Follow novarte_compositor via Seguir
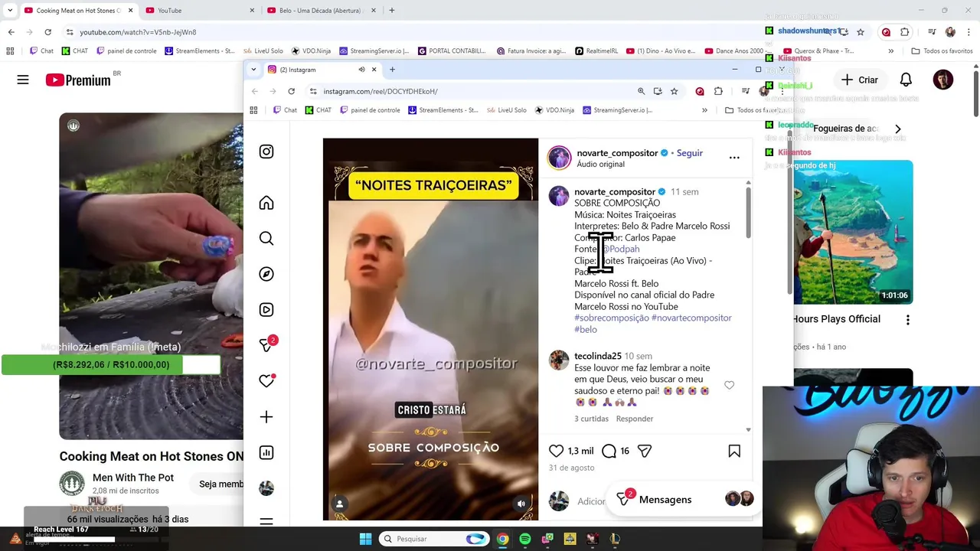The image size is (980, 551). point(689,153)
